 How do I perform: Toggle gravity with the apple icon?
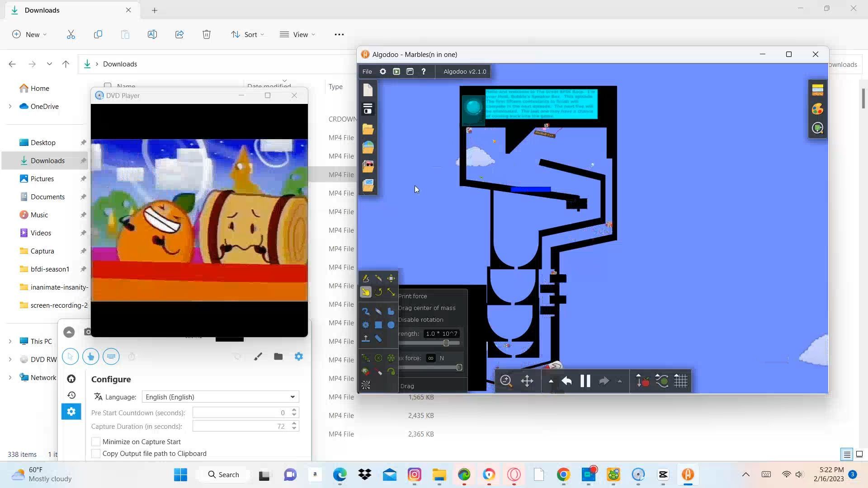coord(643,381)
